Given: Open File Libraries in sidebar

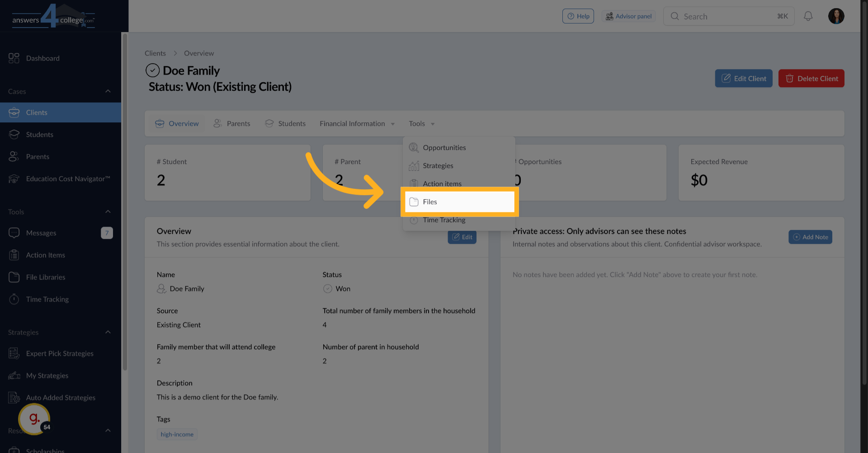Looking at the screenshot, I should click(x=46, y=277).
